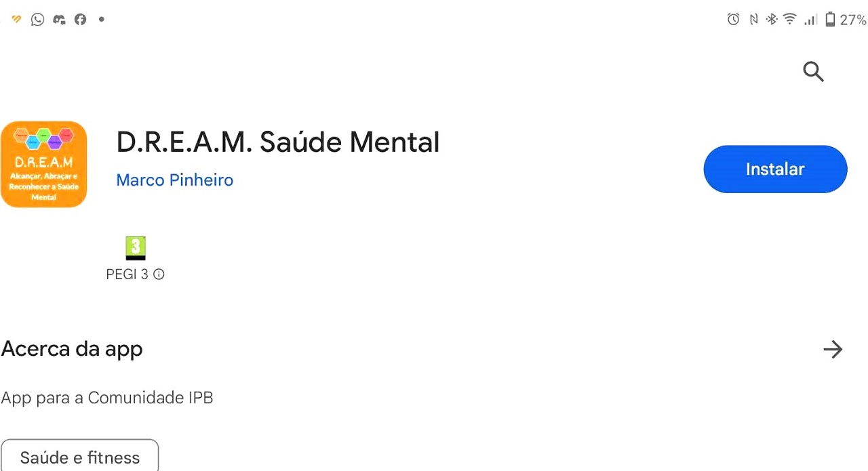Expand Acerca da app with arrow
The height and width of the screenshot is (471, 868).
[833, 350]
